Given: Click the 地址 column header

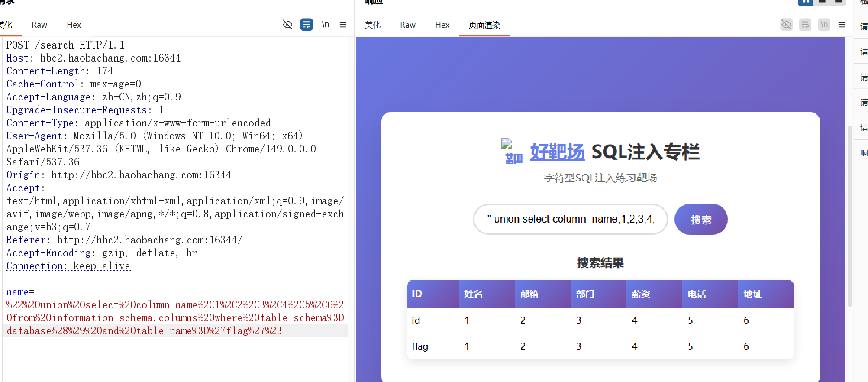Looking at the screenshot, I should (766, 294).
